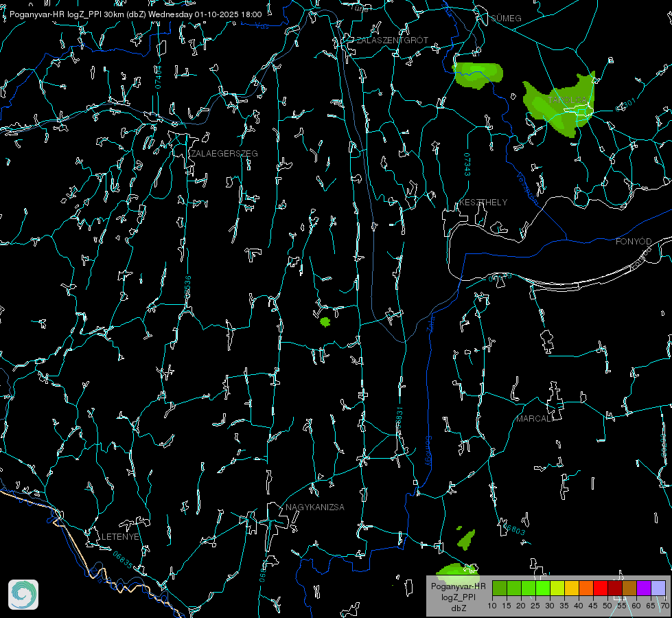Click the road number label 07404
This screenshot has height=618, width=672.
tap(159, 77)
